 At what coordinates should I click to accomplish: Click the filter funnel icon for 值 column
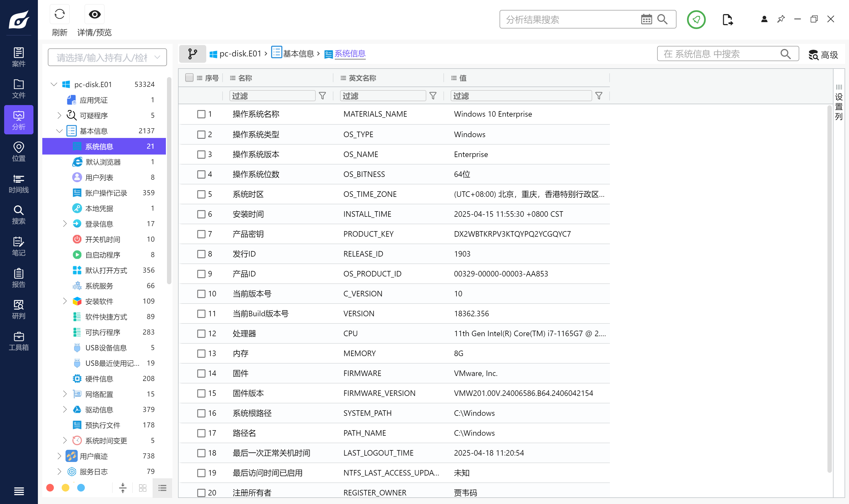pos(599,96)
